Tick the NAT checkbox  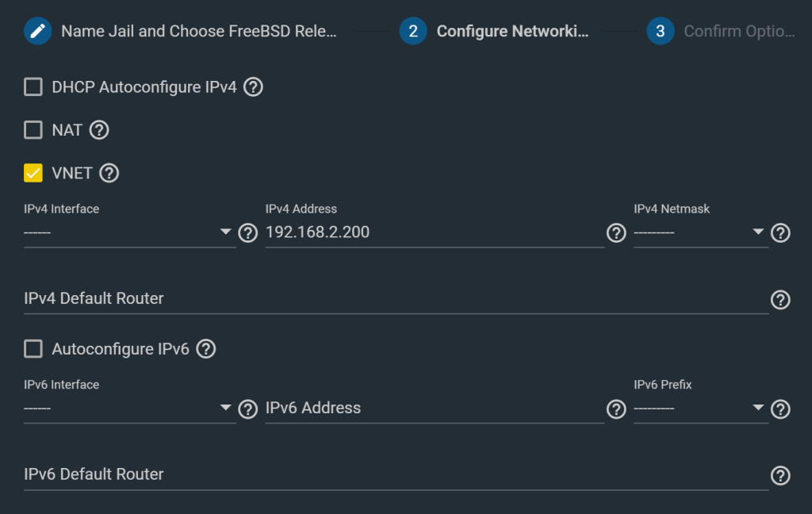tap(33, 130)
